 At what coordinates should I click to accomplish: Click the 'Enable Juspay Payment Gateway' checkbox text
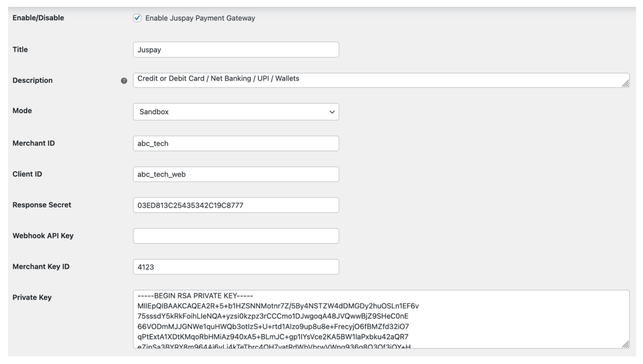(x=200, y=18)
